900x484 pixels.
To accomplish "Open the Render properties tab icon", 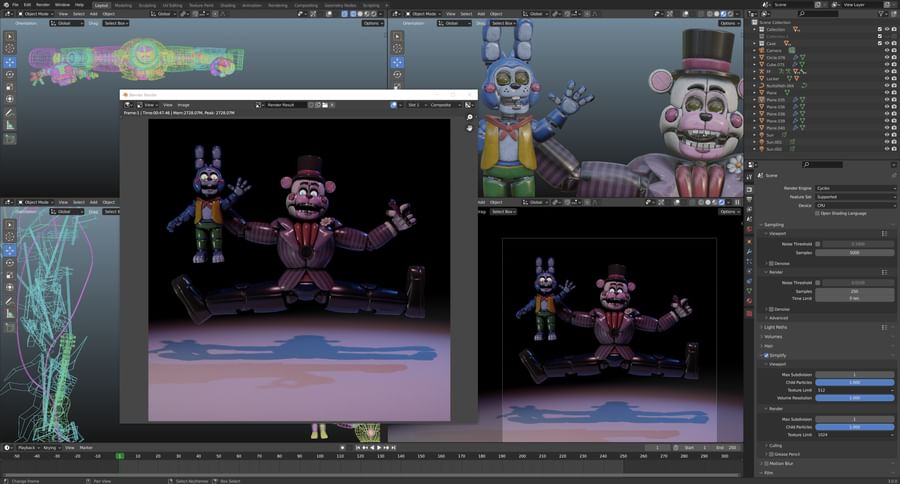I will (749, 189).
